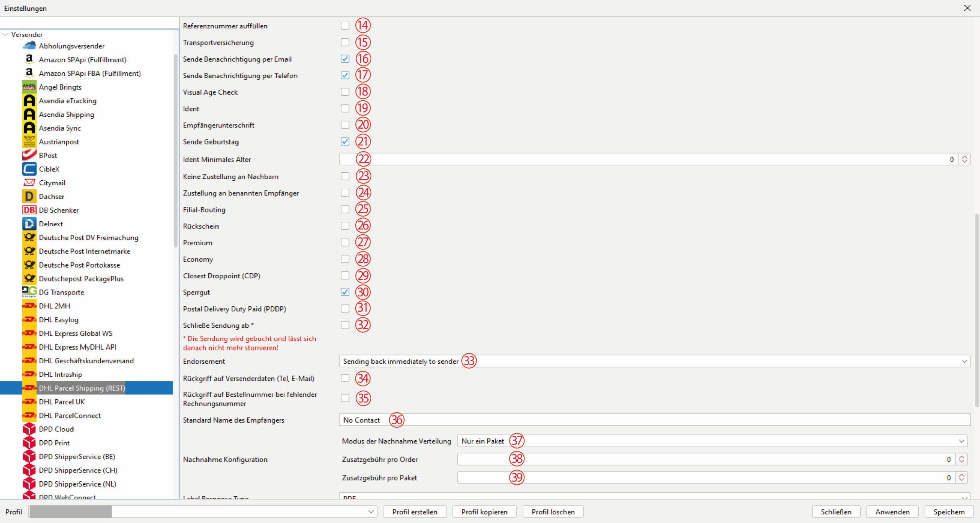The height and width of the screenshot is (523, 980).
Task: Click the DHL 2MH logo icon
Action: coord(29,306)
